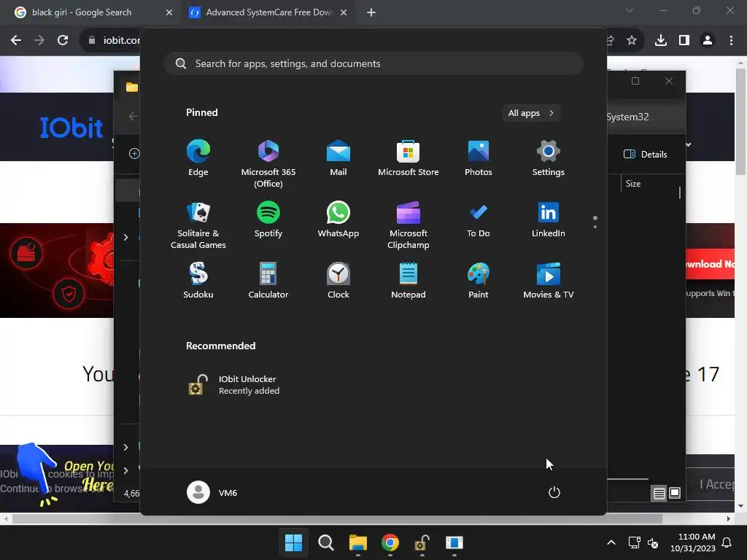Viewport: 747px width, 560px height.
Task: Open Movies & TV app
Action: pos(549,281)
